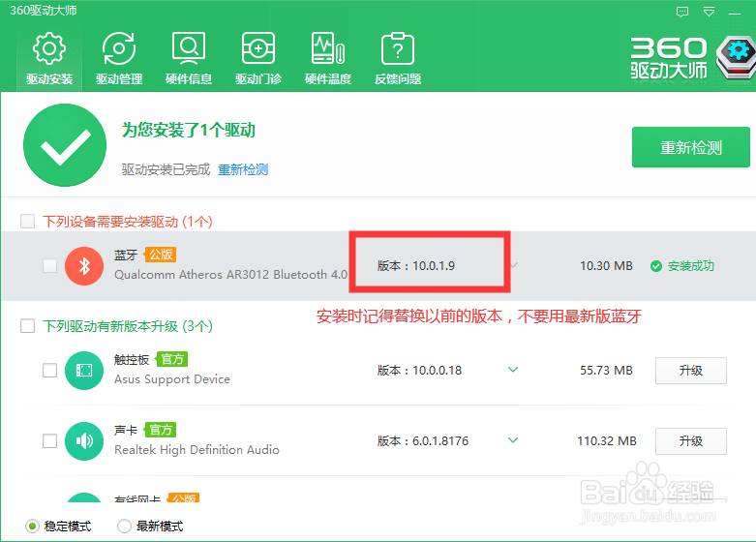Click Realtek High Definition Audio text
Image resolution: width=756 pixels, height=542 pixels.
(x=197, y=449)
